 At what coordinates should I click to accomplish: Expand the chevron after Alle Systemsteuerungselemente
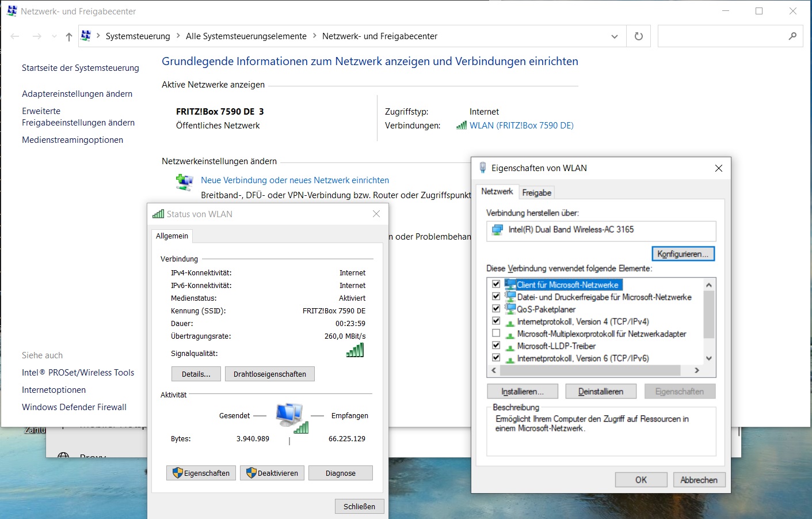click(314, 36)
